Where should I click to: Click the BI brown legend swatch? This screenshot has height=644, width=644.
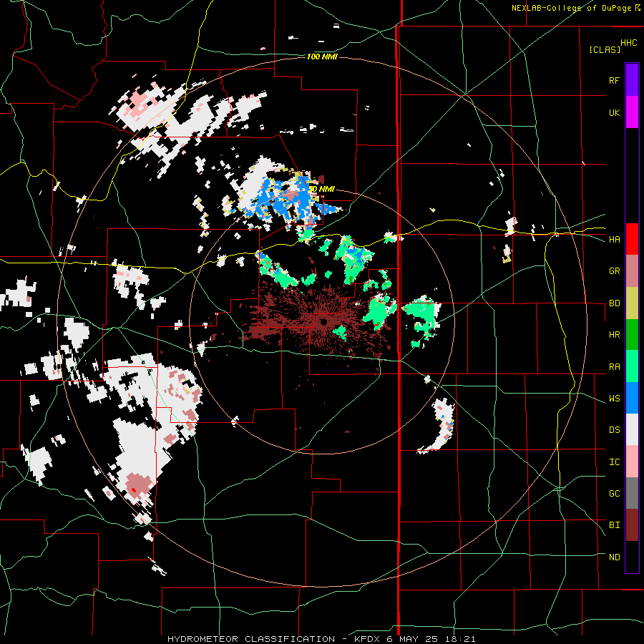coord(632,525)
